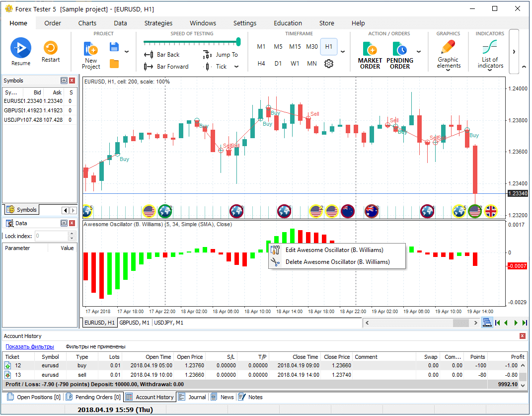Open the Strategies ribbon tab

[x=158, y=23]
